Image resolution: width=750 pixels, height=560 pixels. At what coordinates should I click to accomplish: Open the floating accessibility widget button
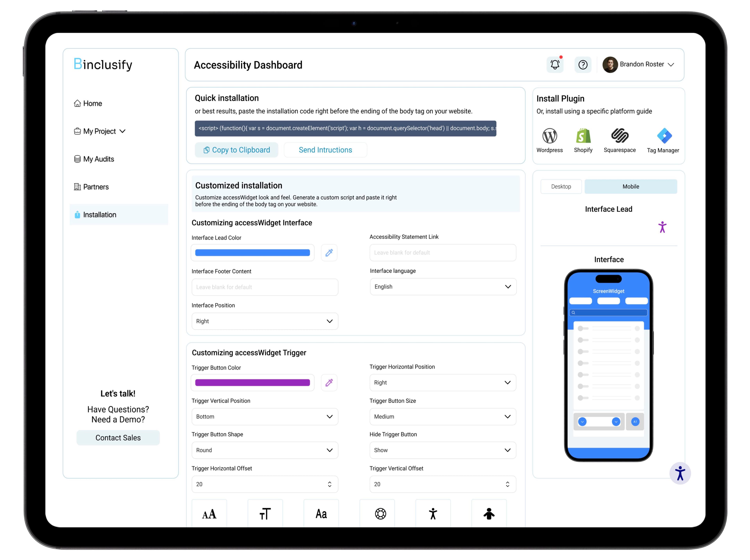pyautogui.click(x=680, y=473)
